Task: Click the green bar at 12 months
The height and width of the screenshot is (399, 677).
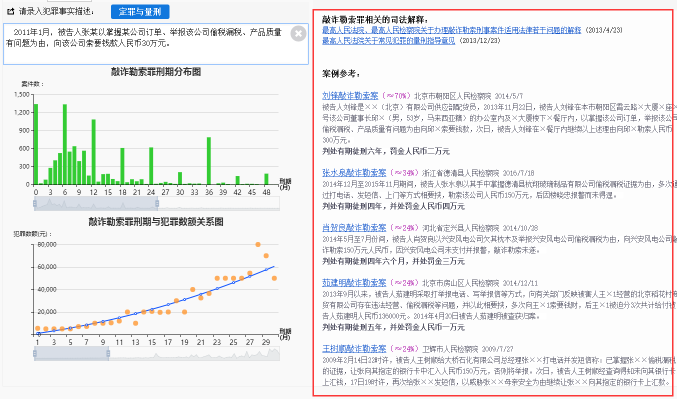Action: click(94, 152)
